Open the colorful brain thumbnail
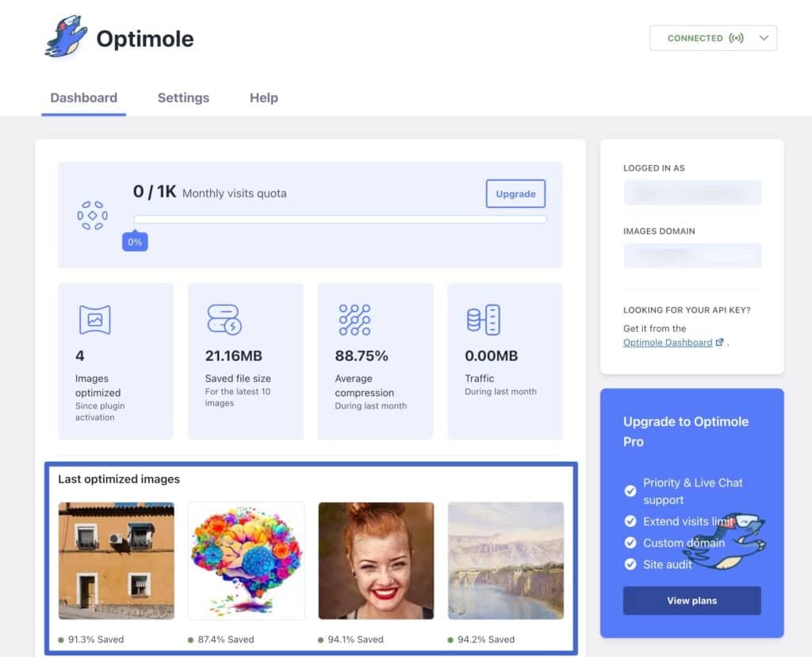This screenshot has height=657, width=812. [x=246, y=561]
